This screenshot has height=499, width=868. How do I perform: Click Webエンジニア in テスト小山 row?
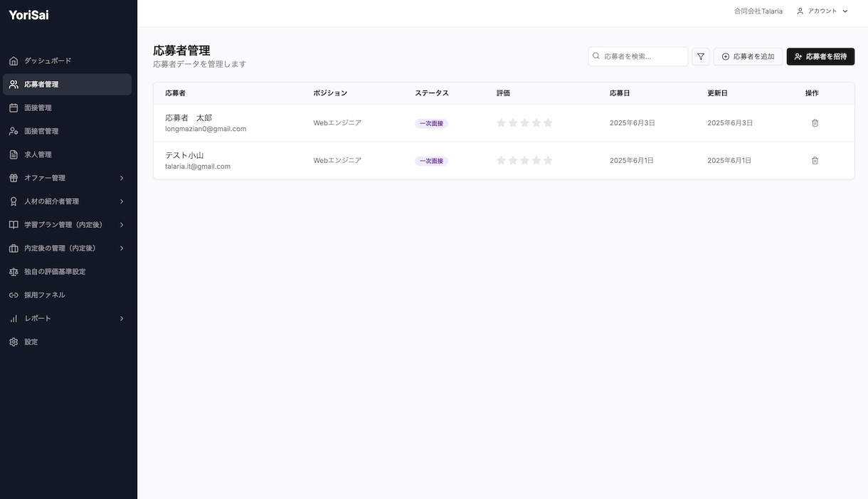coord(337,161)
